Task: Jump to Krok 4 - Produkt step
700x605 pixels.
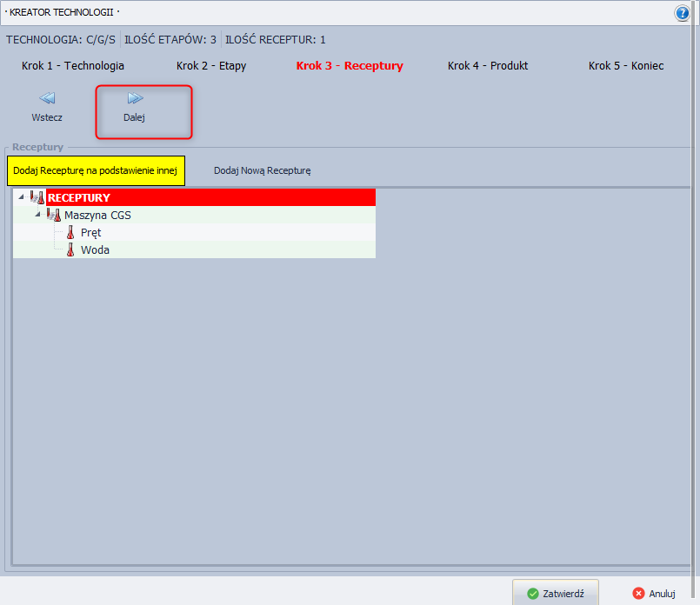Action: (x=488, y=65)
